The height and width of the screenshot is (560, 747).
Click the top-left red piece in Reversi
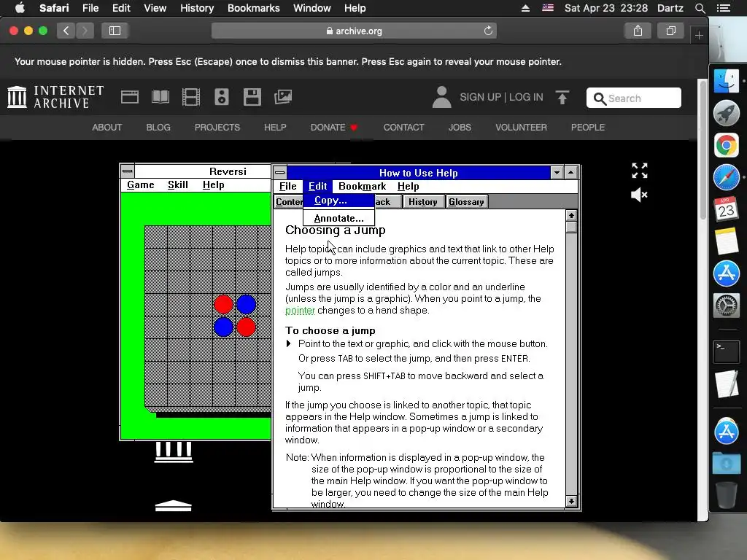223,305
